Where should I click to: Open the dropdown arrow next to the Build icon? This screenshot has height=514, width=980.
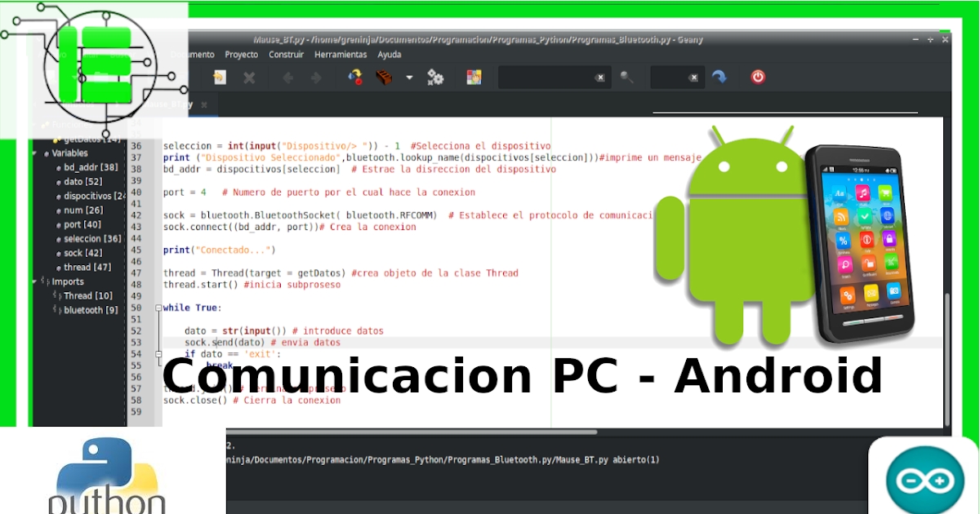408,78
